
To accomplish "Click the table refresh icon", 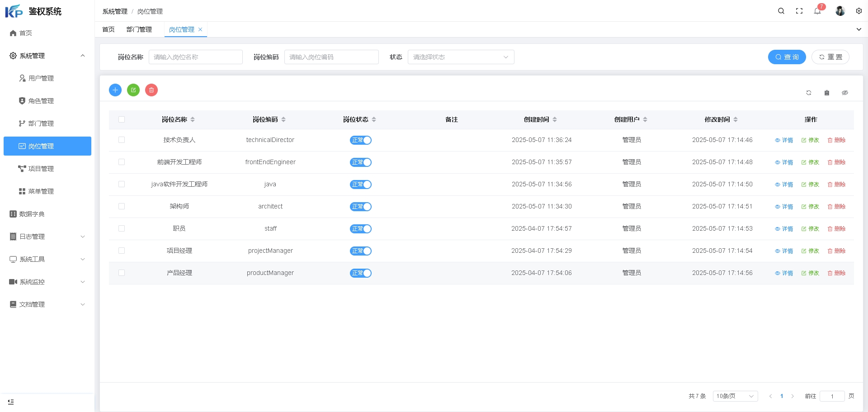I will [x=809, y=93].
